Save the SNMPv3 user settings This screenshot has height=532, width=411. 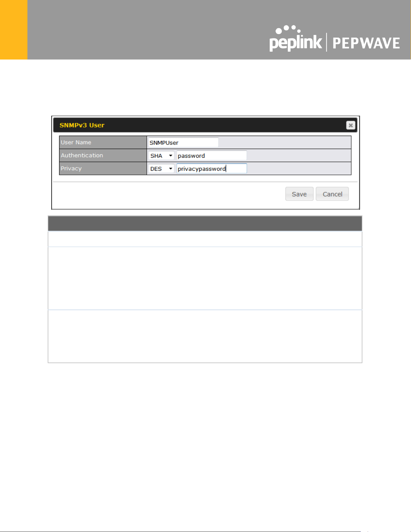tap(299, 194)
